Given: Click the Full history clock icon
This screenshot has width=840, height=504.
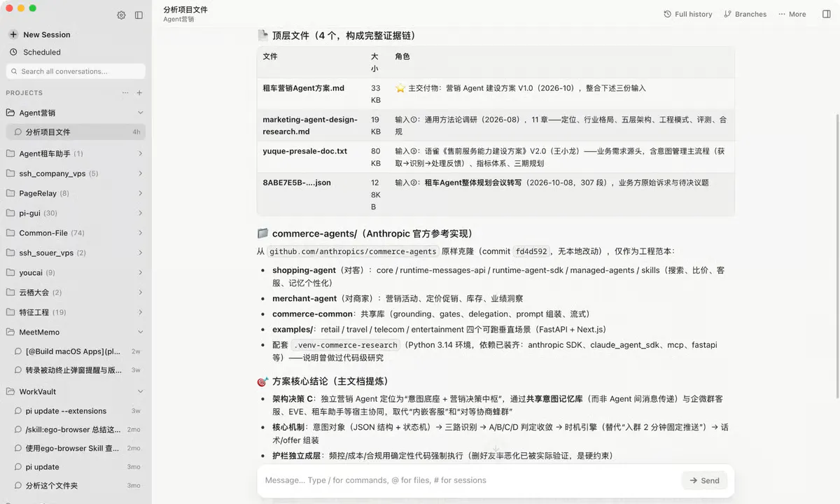Looking at the screenshot, I should [667, 14].
